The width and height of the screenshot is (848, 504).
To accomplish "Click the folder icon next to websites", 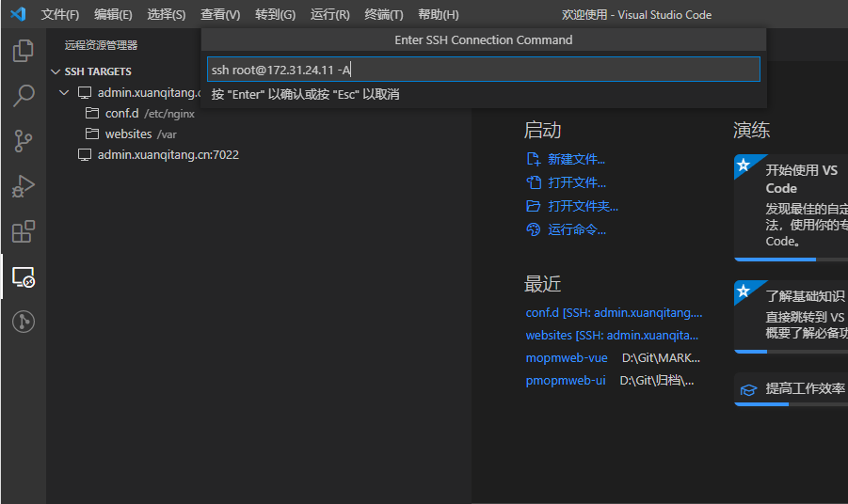I will 92,134.
